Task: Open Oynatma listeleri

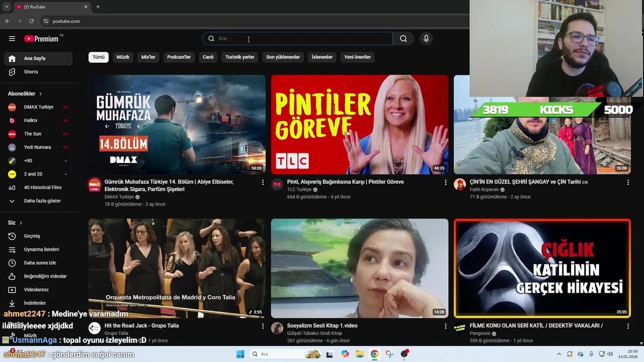Action: point(38,249)
